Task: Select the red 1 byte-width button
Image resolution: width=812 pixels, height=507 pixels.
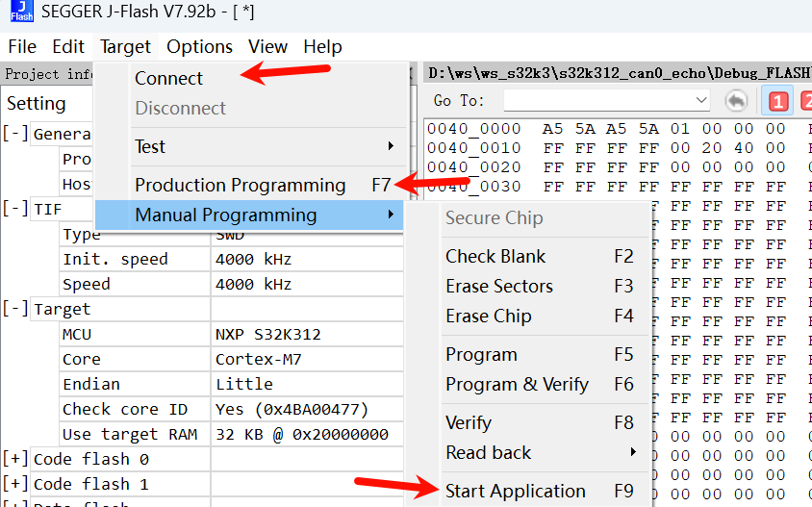Action: click(x=777, y=101)
